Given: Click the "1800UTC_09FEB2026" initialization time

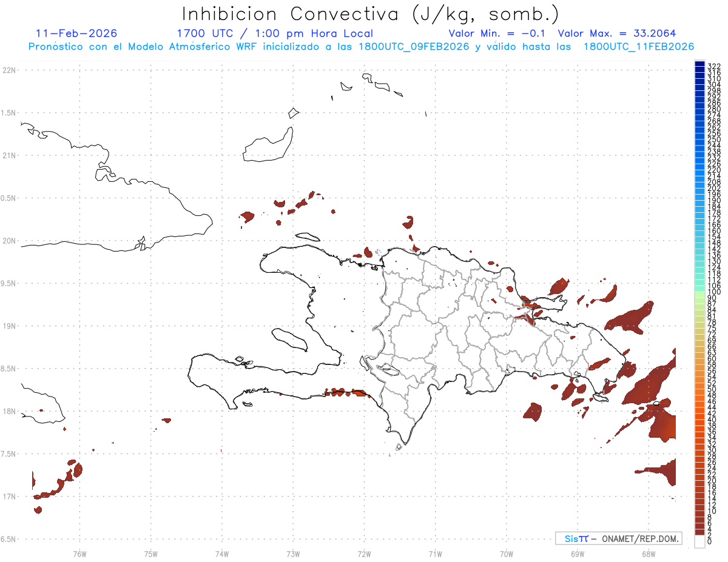Looking at the screenshot, I should pos(414,47).
